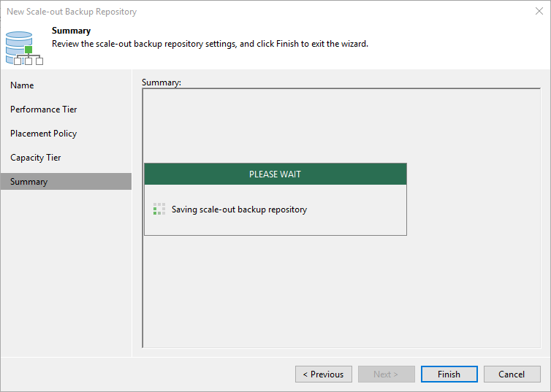Click the bold Summary heading in header
This screenshot has width=551, height=392.
coord(71,31)
